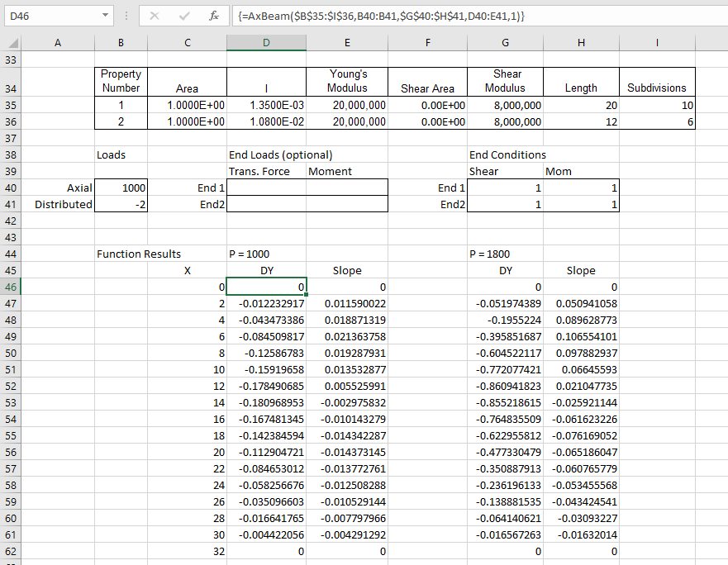Select row 35 header
Screen dimensions: 728x565
point(12,105)
